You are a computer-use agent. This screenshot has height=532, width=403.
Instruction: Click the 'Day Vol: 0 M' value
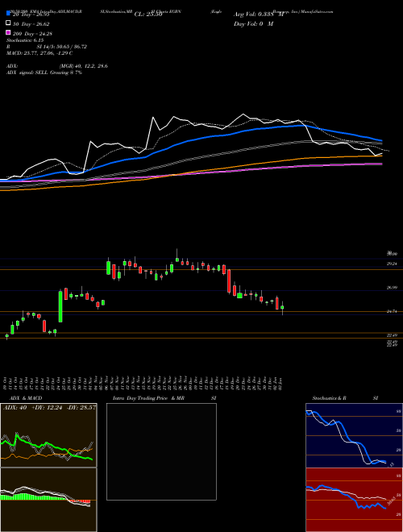coord(253,23)
